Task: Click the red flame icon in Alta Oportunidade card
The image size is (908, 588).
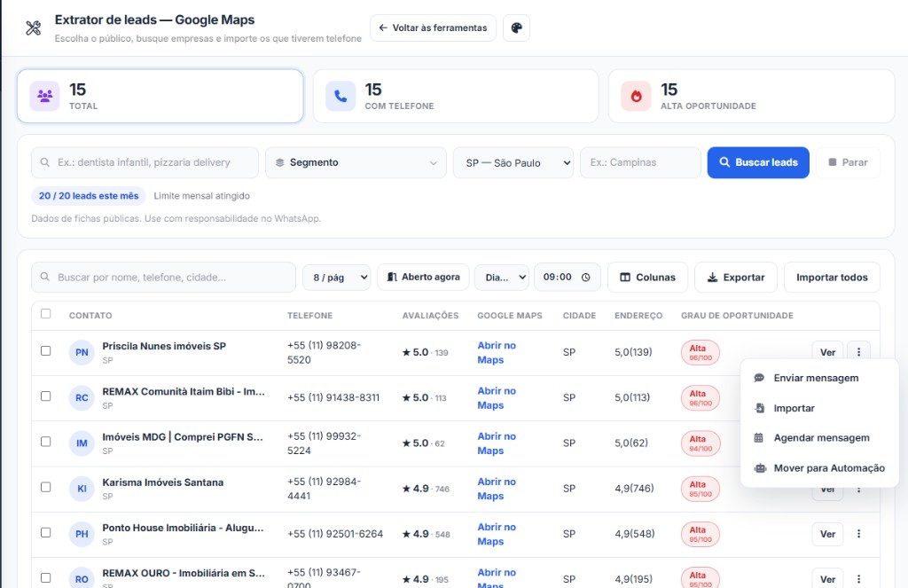Action: pyautogui.click(x=636, y=96)
